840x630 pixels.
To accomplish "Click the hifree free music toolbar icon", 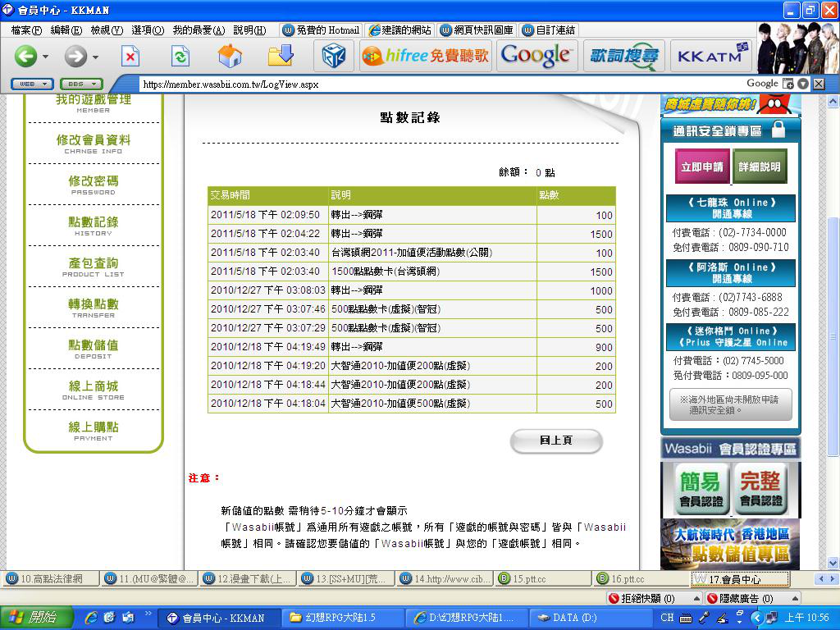I will tap(425, 56).
